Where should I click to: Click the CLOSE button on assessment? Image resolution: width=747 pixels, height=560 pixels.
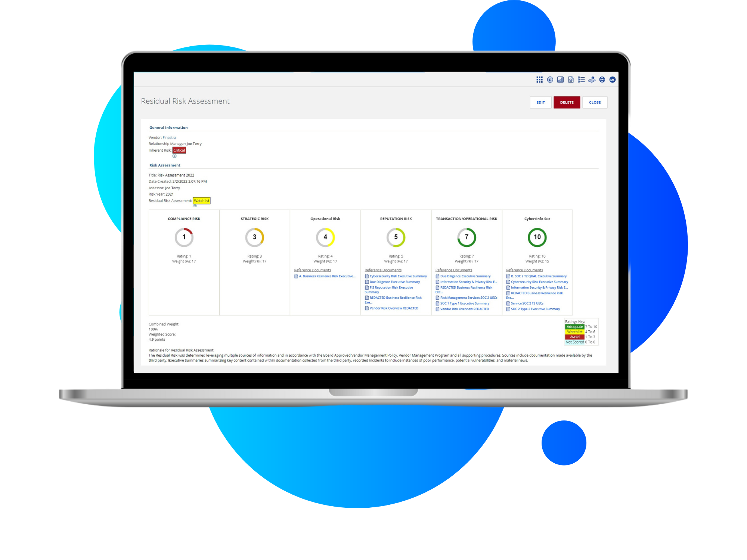tap(596, 102)
